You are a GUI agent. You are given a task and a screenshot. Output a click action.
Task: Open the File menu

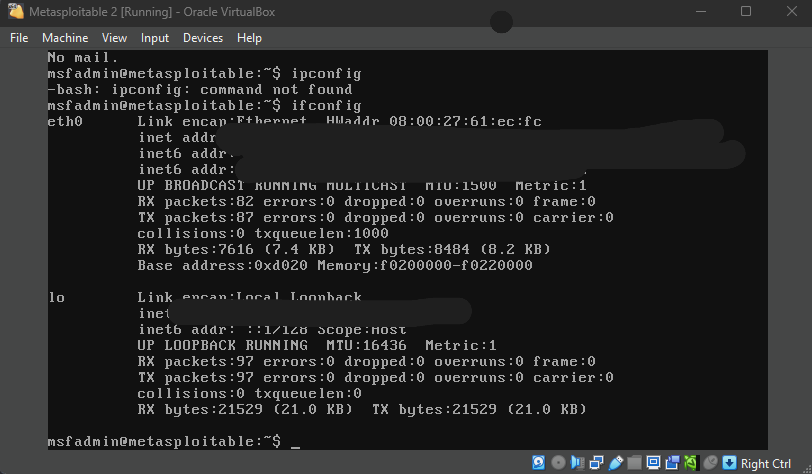pos(19,38)
